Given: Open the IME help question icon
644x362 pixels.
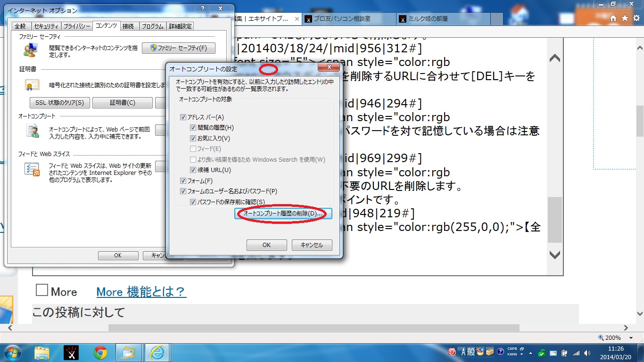Looking at the screenshot, I should tap(500, 352).
